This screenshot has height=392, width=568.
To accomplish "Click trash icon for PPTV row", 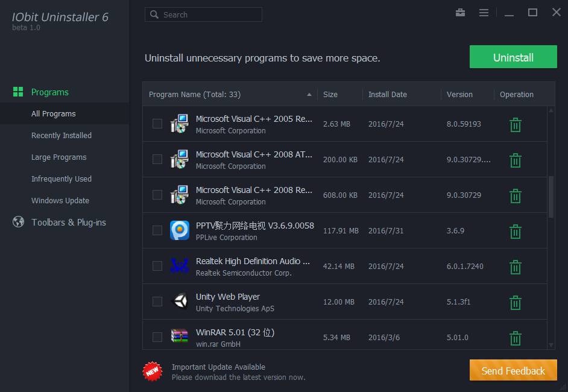I will coord(516,232).
